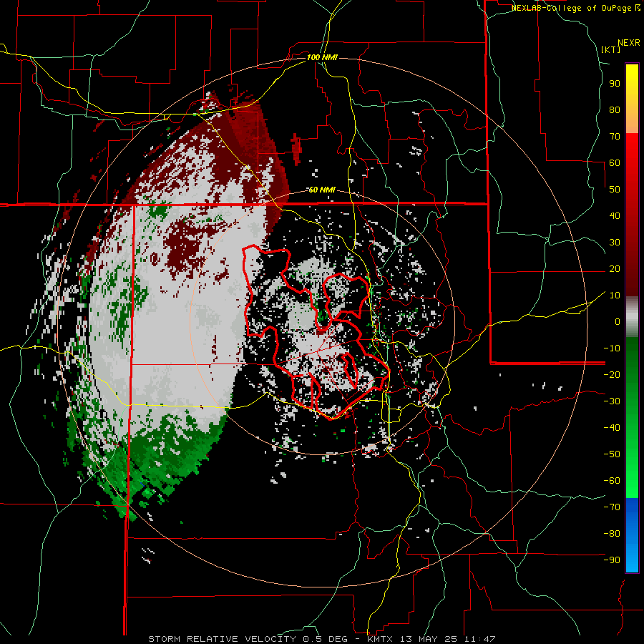The width and height of the screenshot is (644, 644).
Task: Click the "13 MAY 25" date in caption
Action: tap(429, 639)
